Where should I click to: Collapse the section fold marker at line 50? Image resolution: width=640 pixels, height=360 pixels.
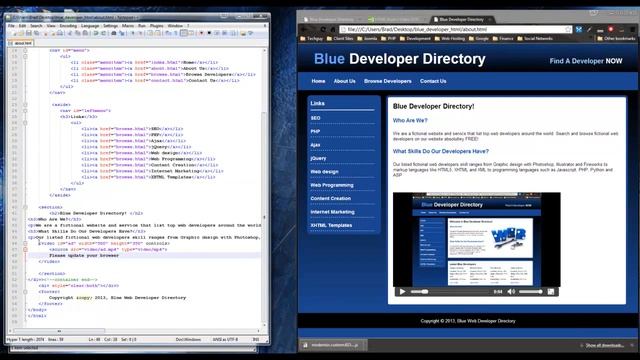click(x=25, y=207)
